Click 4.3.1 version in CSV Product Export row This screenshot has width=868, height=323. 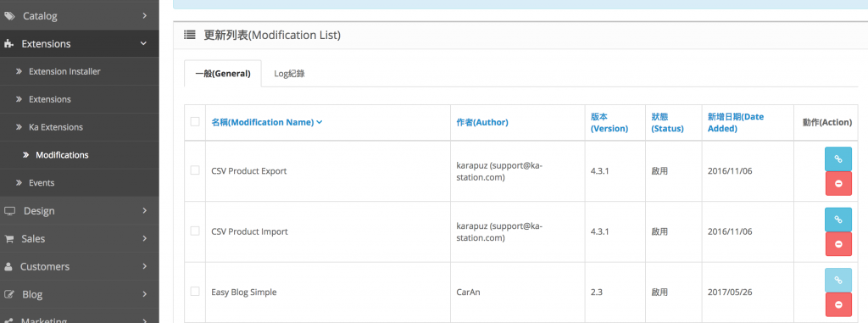(600, 170)
